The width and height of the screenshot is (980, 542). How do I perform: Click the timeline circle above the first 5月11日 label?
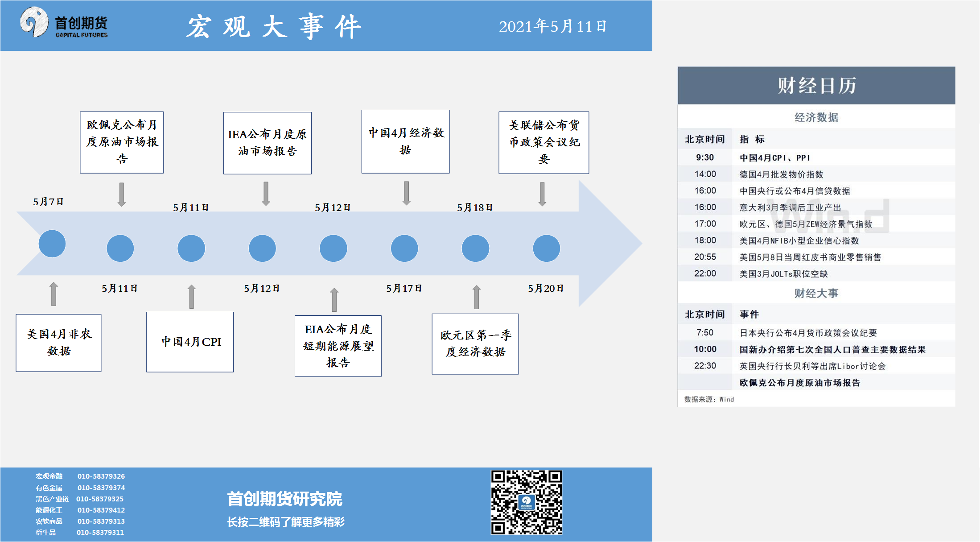120,248
